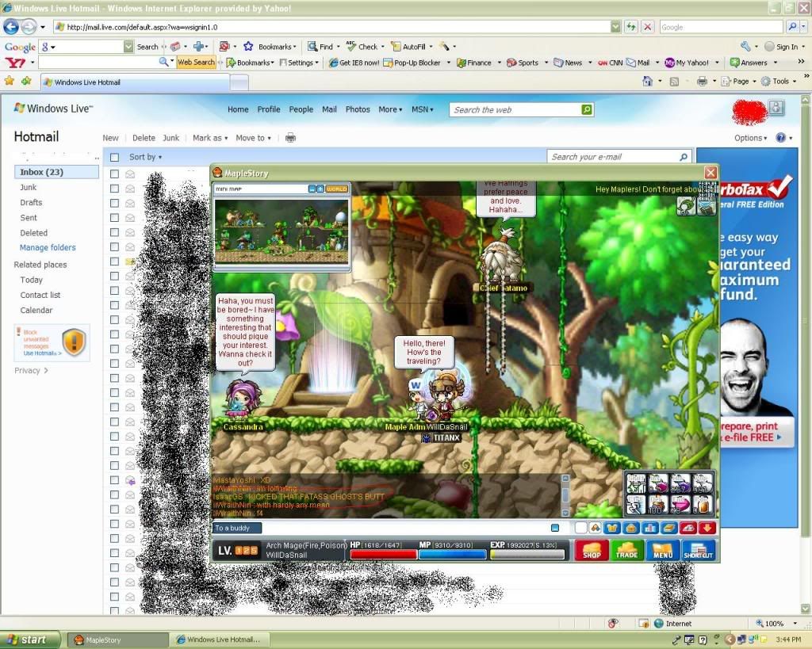This screenshot has height=649, width=812.
Task: Open the IE Page menu
Action: 739,82
